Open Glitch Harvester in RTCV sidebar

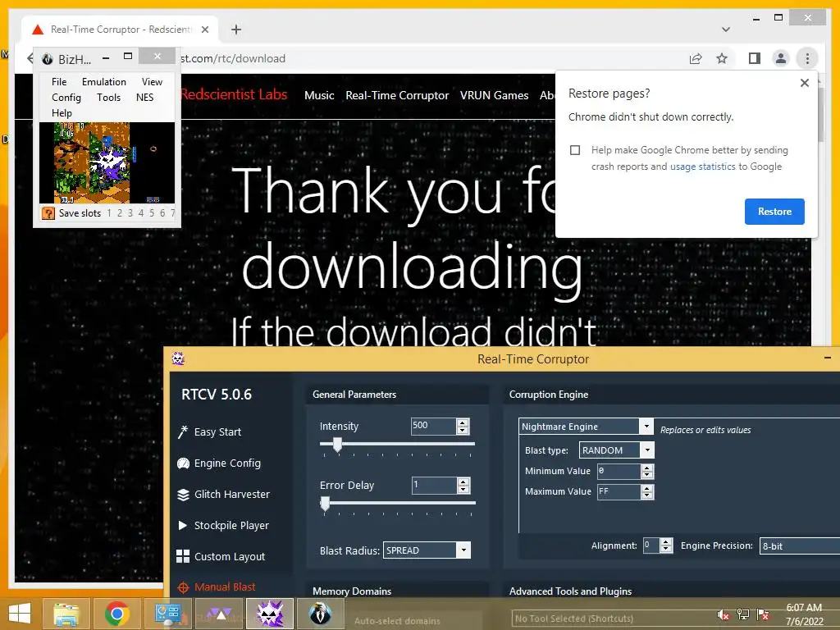pos(223,494)
